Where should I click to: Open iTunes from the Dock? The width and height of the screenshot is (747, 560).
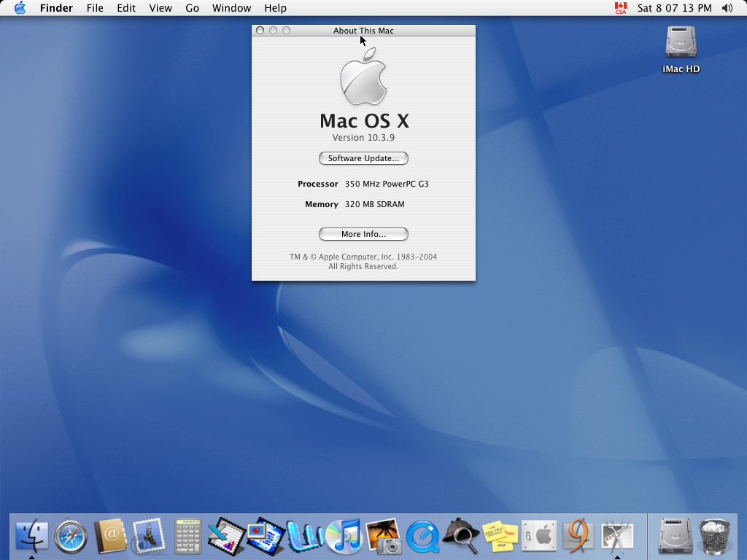344,537
